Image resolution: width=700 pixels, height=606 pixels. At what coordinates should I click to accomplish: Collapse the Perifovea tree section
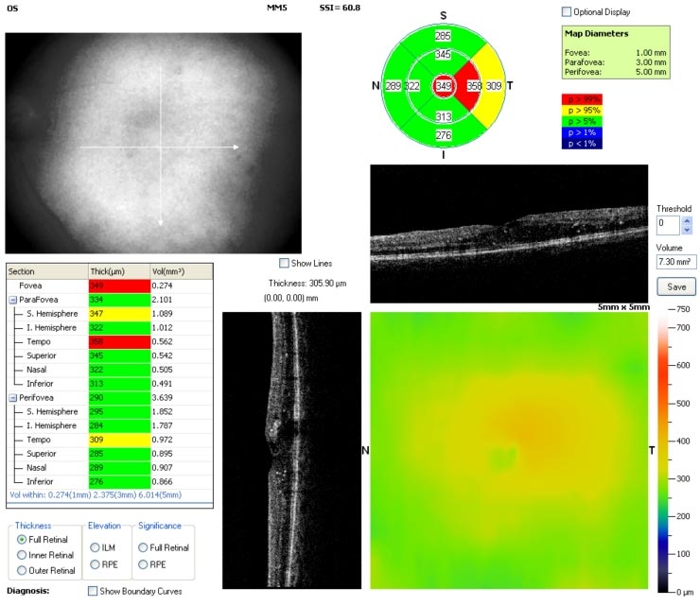click(x=13, y=399)
